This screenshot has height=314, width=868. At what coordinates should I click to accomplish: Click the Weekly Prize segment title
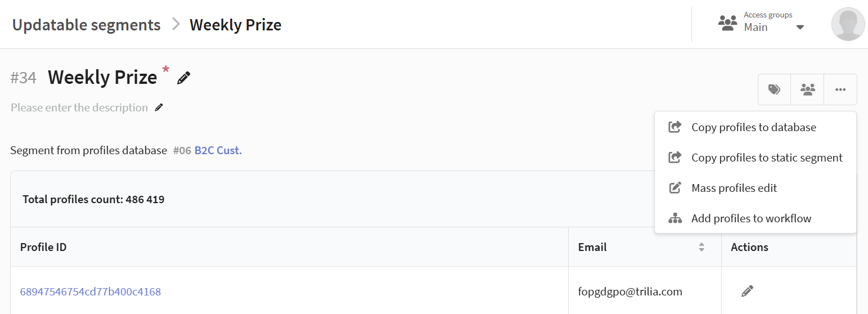[102, 77]
